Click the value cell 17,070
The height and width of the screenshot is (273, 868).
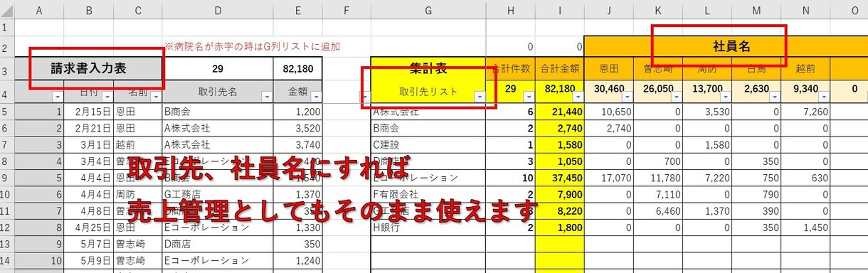pyautogui.click(x=608, y=178)
